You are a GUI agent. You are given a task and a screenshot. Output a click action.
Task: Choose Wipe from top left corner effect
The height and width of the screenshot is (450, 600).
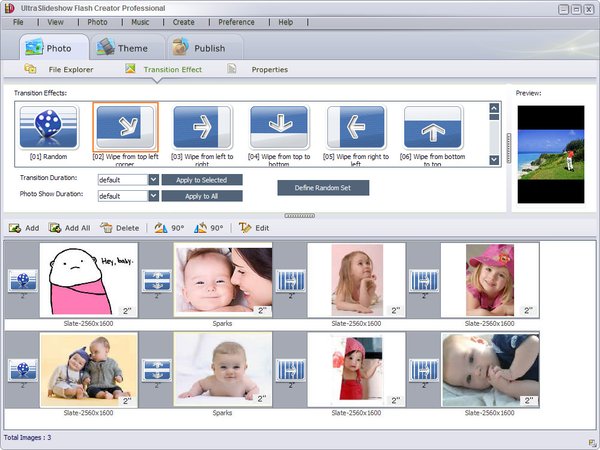point(126,128)
